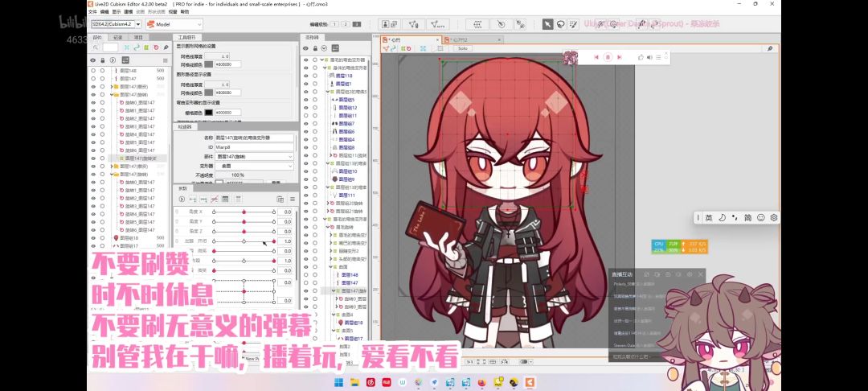
Task: Click the lock icon in parts panel header
Action: coord(102,60)
